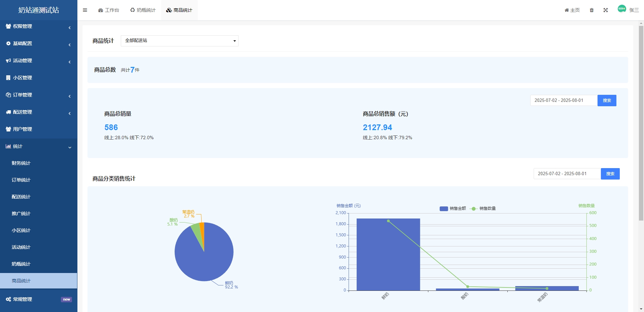This screenshot has width=644, height=312.
Task: Expand the 权限管理 sidebar menu
Action: pos(38,26)
